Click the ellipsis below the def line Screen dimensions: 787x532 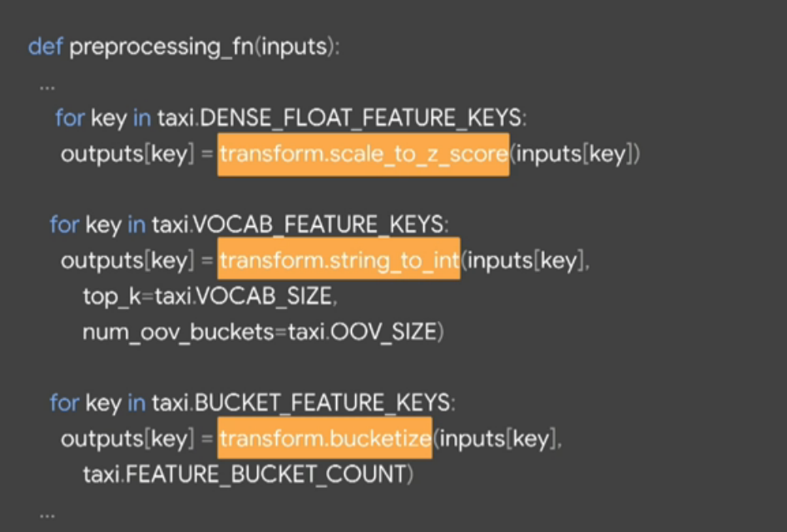pos(47,88)
